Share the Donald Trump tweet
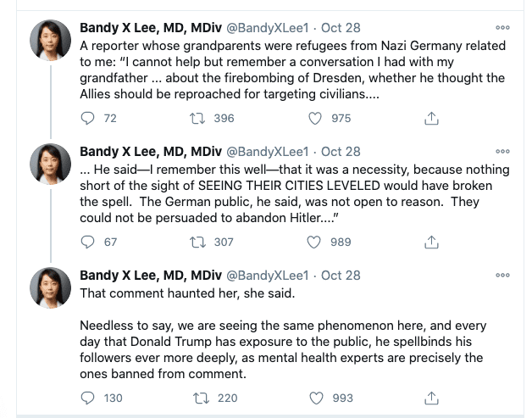This screenshot has width=532, height=418. pyautogui.click(x=431, y=398)
